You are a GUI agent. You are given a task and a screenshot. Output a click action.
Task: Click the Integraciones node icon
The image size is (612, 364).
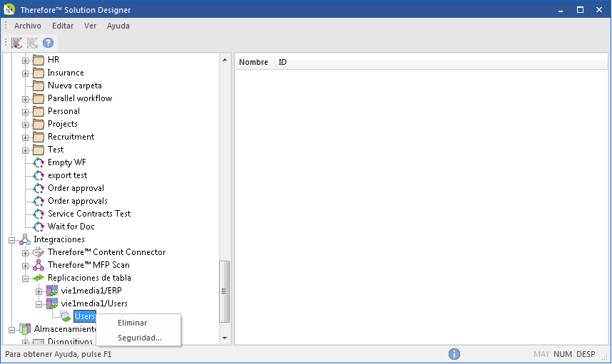tap(24, 239)
